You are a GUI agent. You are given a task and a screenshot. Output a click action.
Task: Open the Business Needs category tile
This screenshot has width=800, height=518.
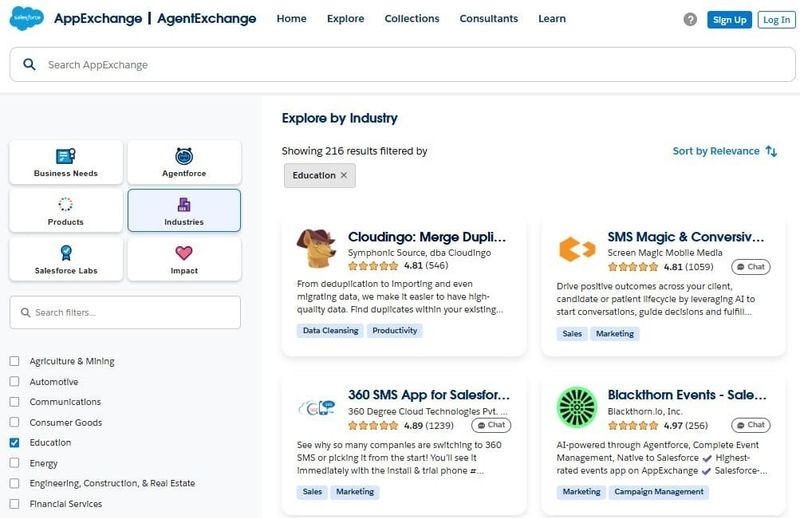point(66,162)
